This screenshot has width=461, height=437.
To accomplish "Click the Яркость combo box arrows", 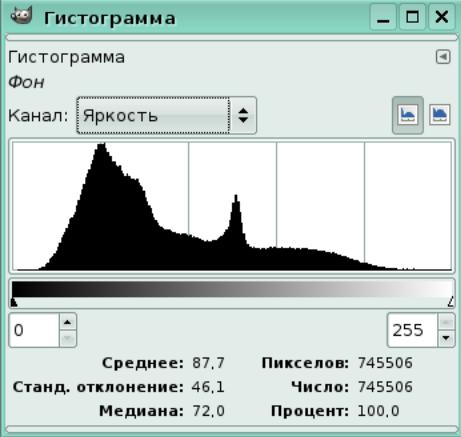I will click(243, 115).
